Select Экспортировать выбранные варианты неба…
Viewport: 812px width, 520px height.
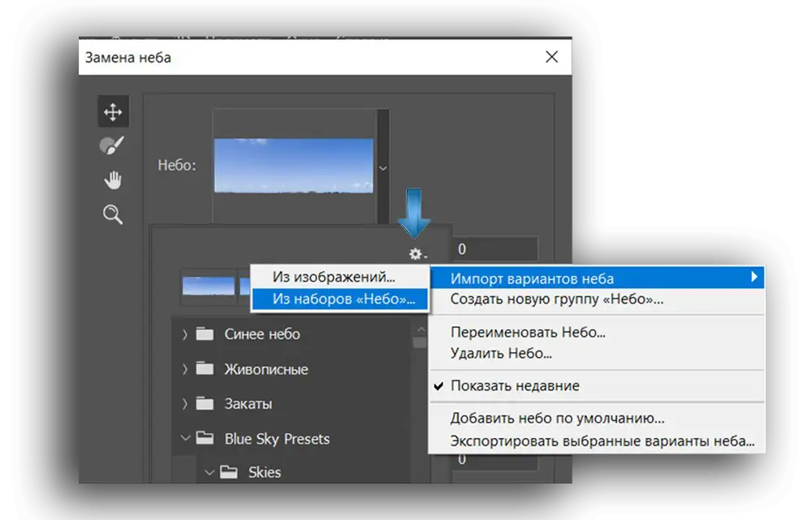click(x=598, y=440)
